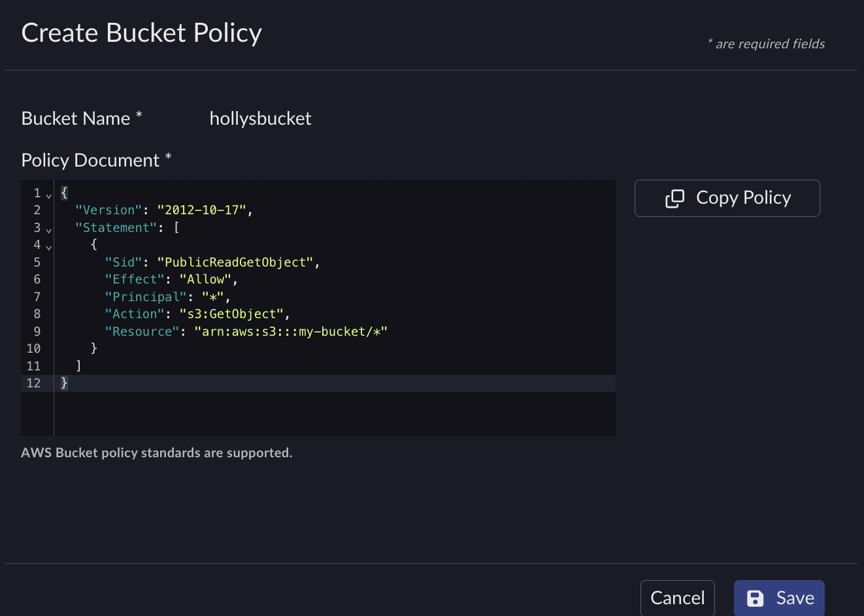Click the "Principal" key on line 7
The image size is (864, 616).
pos(146,297)
